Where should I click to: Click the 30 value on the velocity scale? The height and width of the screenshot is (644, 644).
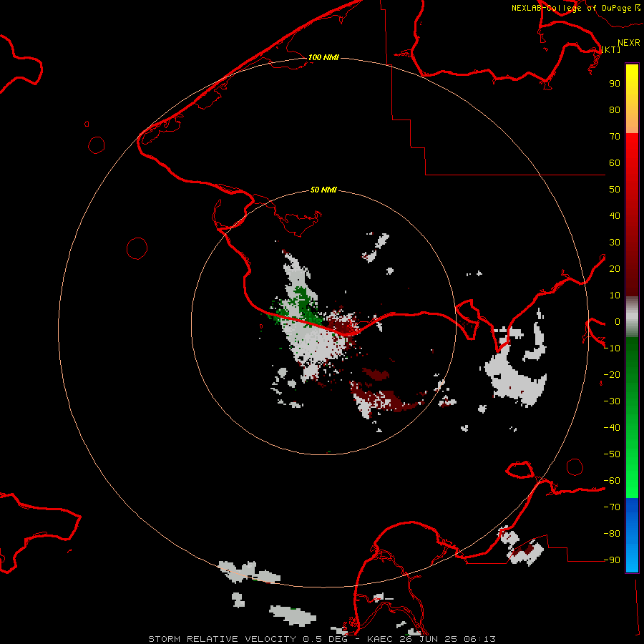[615, 243]
